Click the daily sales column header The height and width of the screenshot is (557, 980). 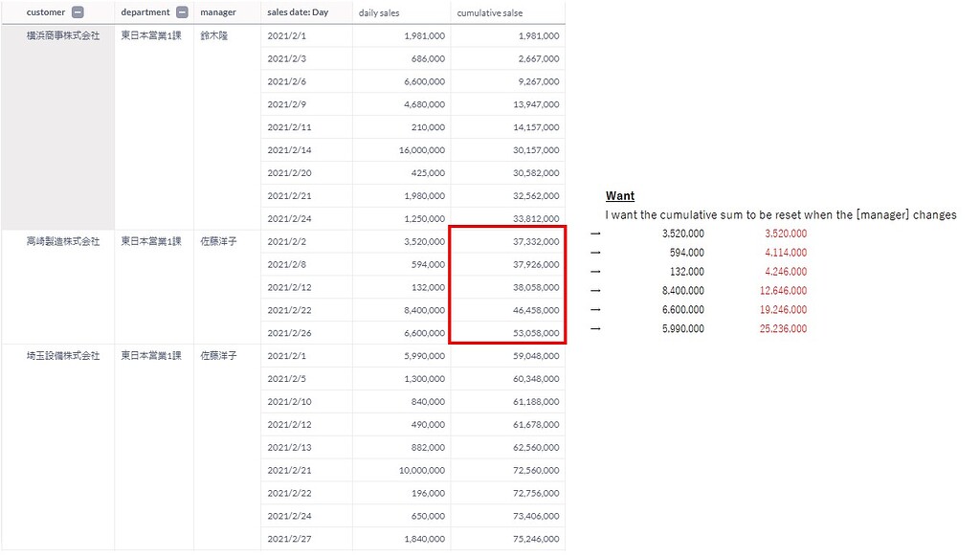coord(379,12)
